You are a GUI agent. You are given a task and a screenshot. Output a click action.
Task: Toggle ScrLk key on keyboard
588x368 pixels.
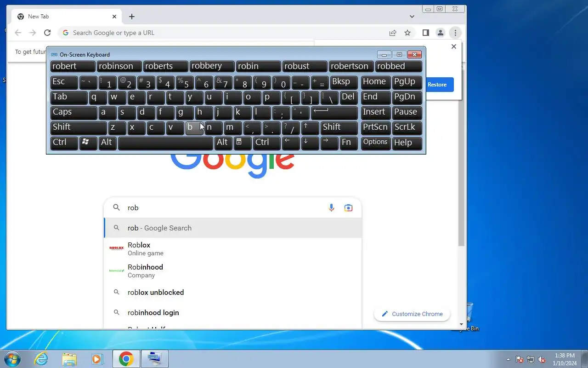[407, 127]
